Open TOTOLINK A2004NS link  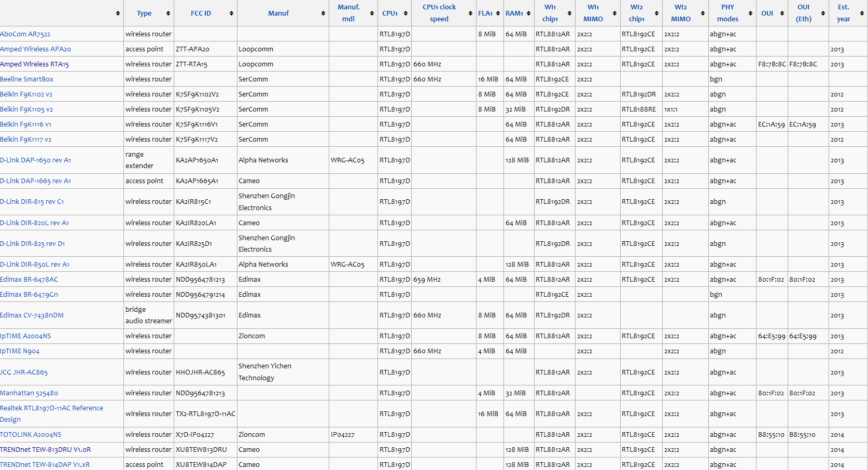pos(31,435)
